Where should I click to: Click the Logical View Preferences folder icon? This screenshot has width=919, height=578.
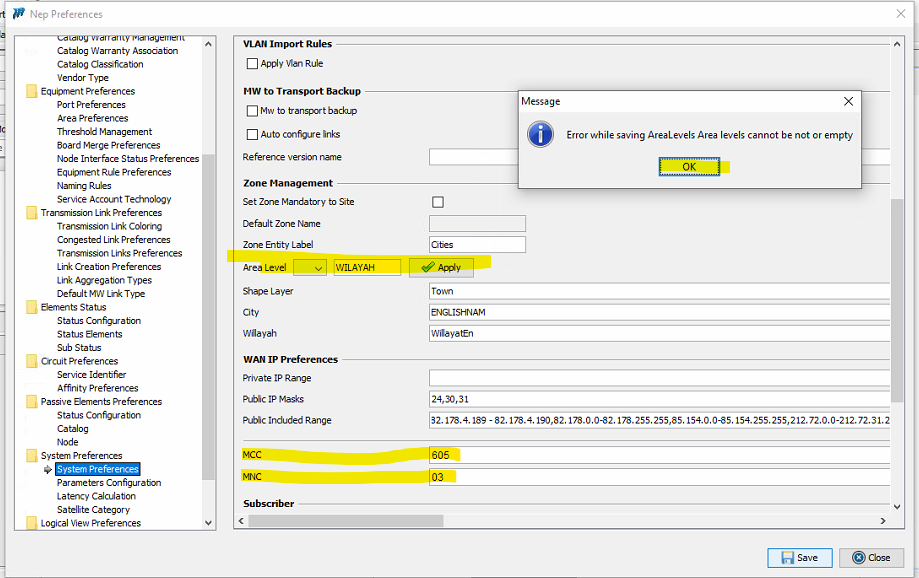click(x=31, y=523)
